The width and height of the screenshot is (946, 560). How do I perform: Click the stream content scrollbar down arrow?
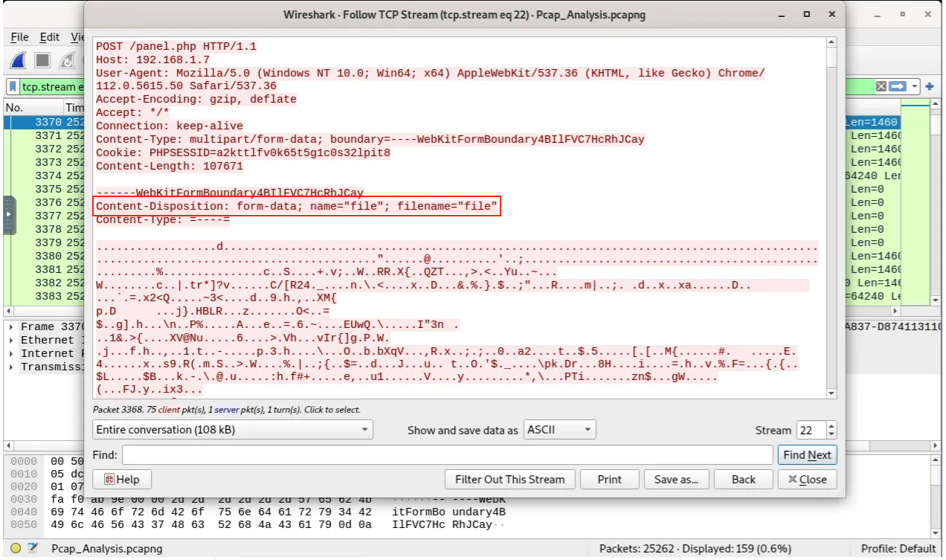(832, 393)
